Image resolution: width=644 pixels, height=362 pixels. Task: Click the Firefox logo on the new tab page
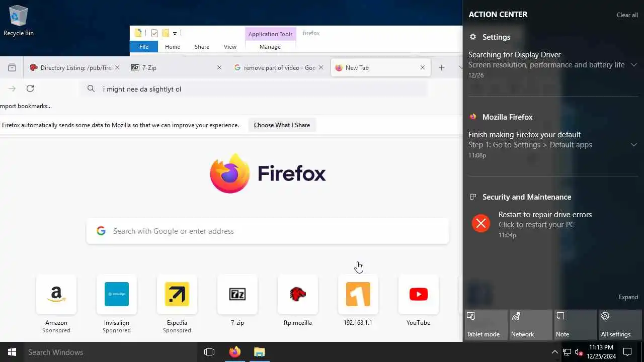coord(230,173)
